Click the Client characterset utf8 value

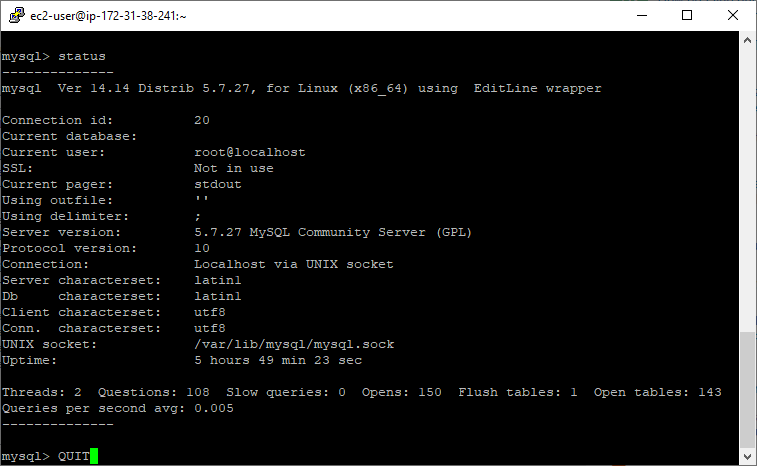210,312
